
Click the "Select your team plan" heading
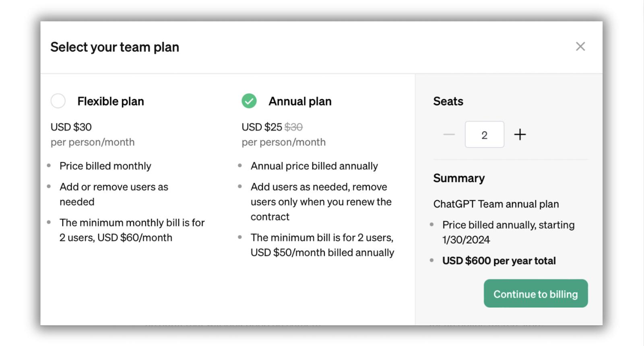115,47
